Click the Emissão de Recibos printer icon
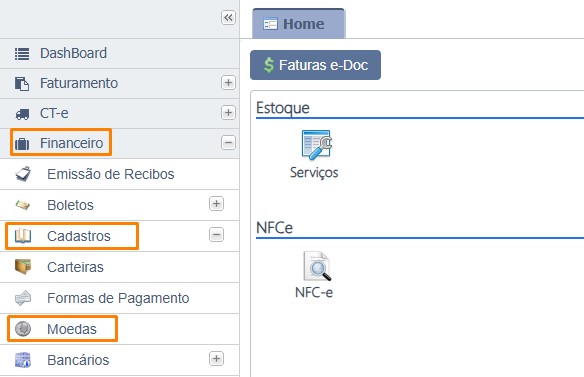This screenshot has height=377, width=584. point(23,174)
